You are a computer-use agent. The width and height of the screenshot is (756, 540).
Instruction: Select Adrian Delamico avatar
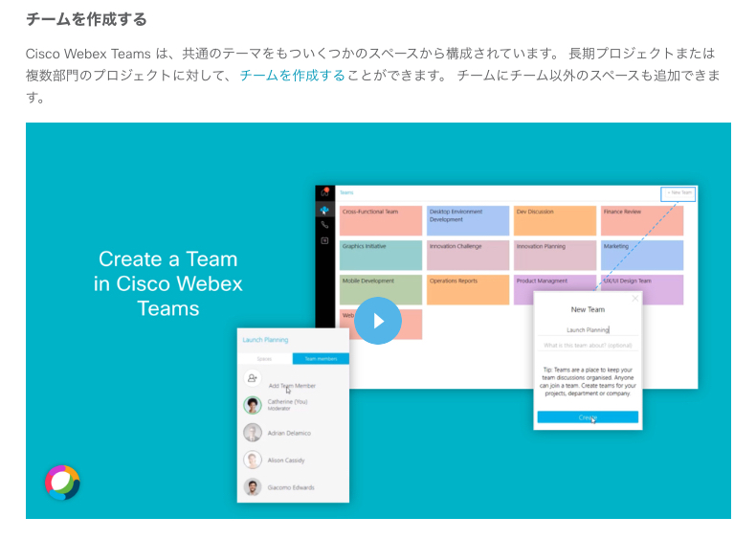pyautogui.click(x=253, y=433)
